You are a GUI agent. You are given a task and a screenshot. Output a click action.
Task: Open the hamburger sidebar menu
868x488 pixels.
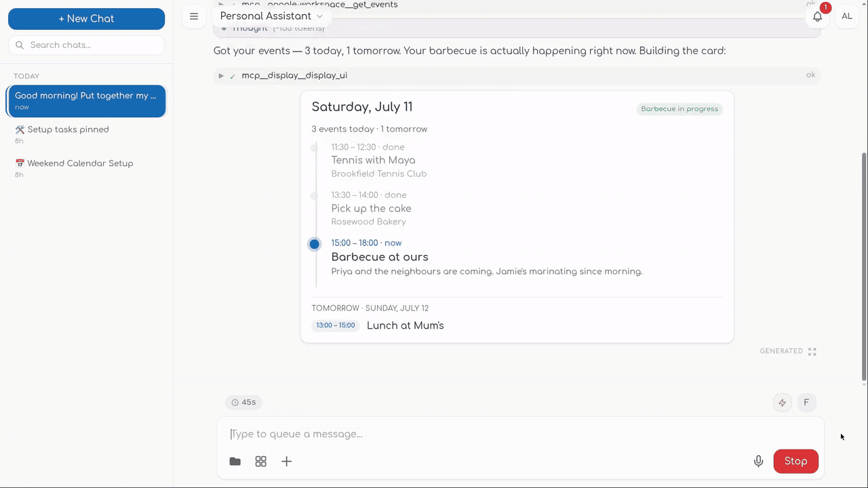(194, 16)
